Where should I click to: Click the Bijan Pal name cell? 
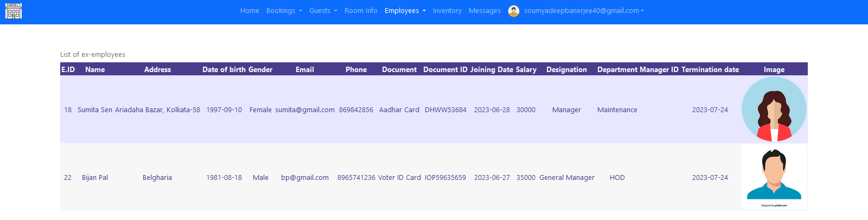click(x=95, y=178)
